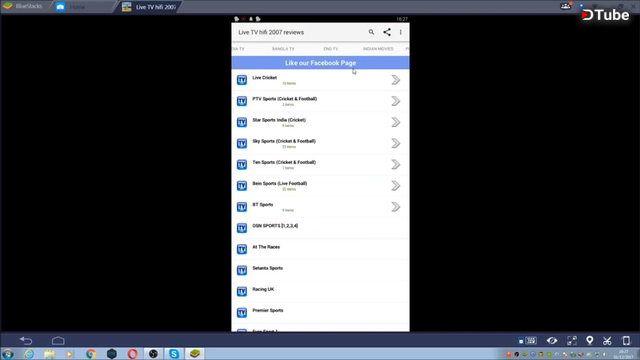
Task: Click the BT Sports TV icon
Action: (x=242, y=207)
